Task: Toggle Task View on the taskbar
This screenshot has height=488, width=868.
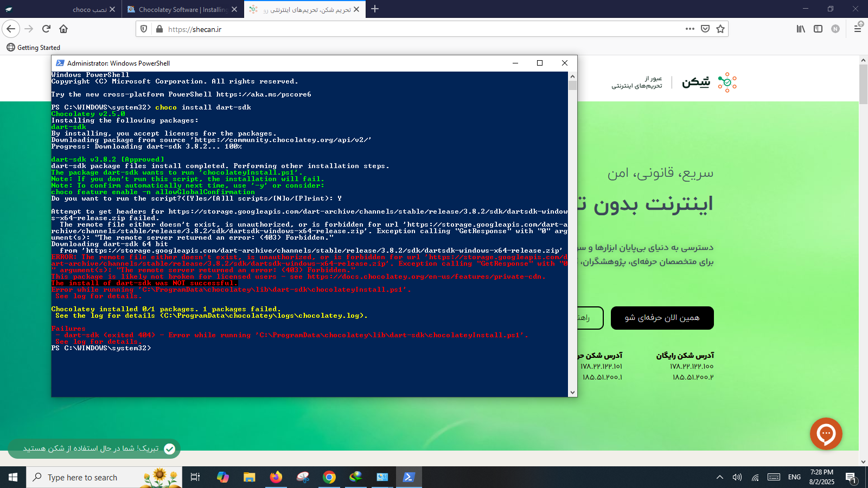Action: click(x=195, y=477)
